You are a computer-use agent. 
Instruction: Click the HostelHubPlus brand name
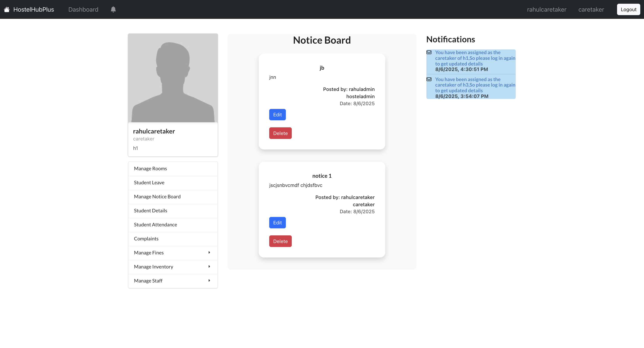34,9
